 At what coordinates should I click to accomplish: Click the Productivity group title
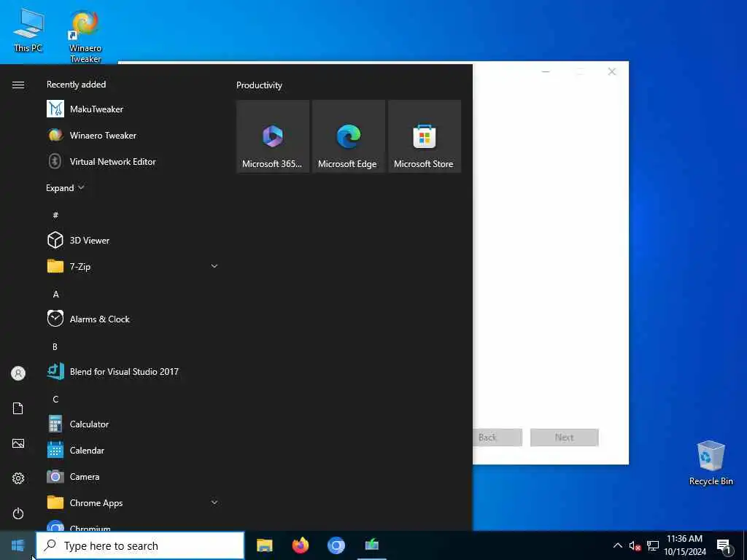[259, 85]
